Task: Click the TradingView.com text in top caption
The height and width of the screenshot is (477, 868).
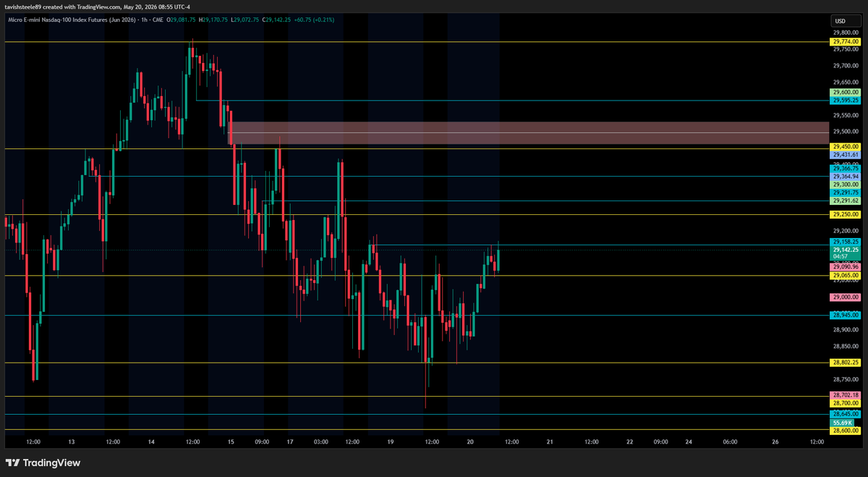Action: [x=100, y=7]
